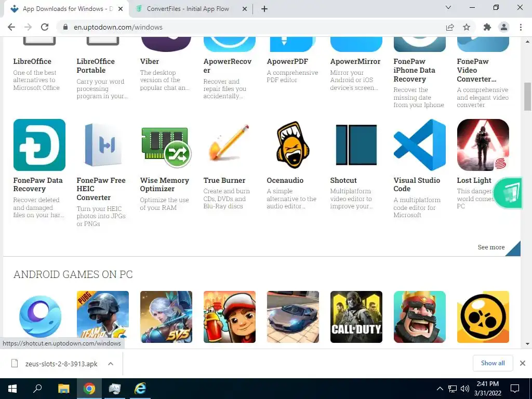Open the Lost Light game icon
Image resolution: width=532 pixels, height=399 pixels.
(x=483, y=145)
